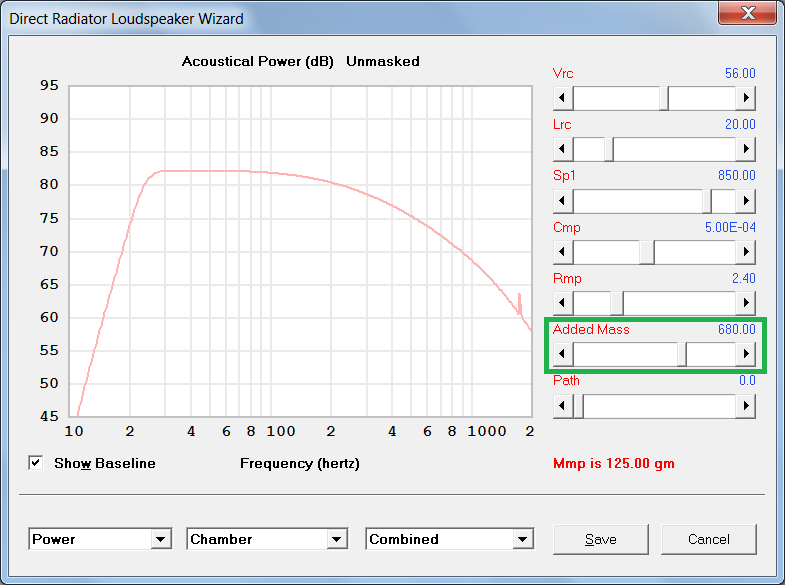The width and height of the screenshot is (785, 585).
Task: Click the right arrow of the Cmp slider
Action: tap(745, 252)
